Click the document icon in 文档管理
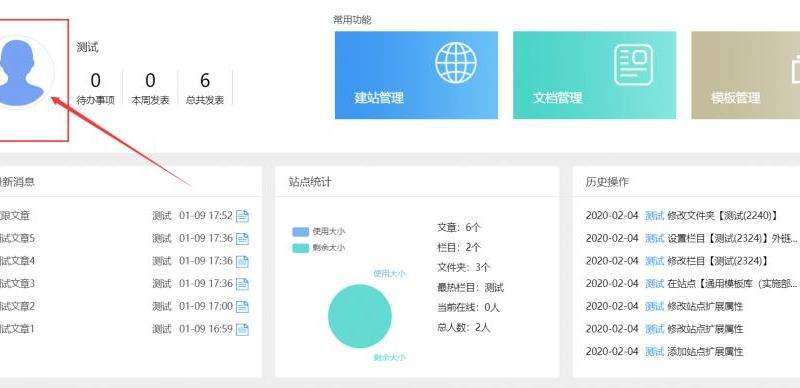Screen dimensions: 800x388 click(633, 65)
